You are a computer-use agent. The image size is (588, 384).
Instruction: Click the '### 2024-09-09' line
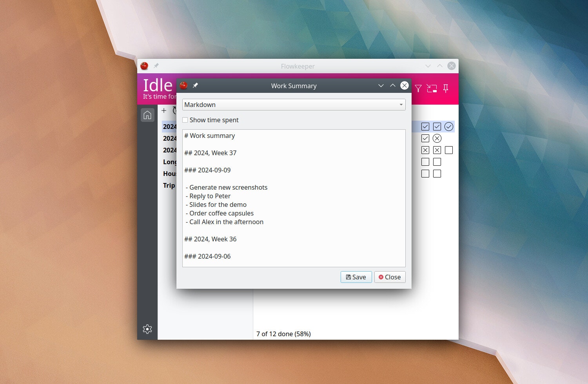(x=207, y=170)
